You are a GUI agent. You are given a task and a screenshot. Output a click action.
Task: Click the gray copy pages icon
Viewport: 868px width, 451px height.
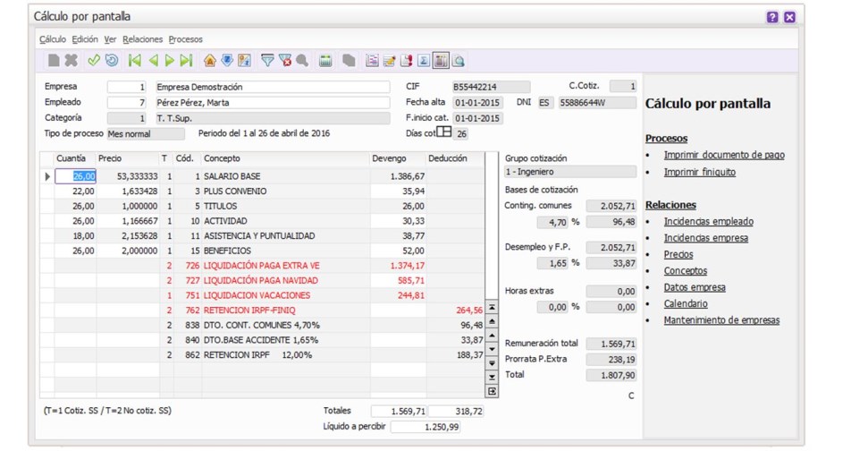pyautogui.click(x=349, y=60)
